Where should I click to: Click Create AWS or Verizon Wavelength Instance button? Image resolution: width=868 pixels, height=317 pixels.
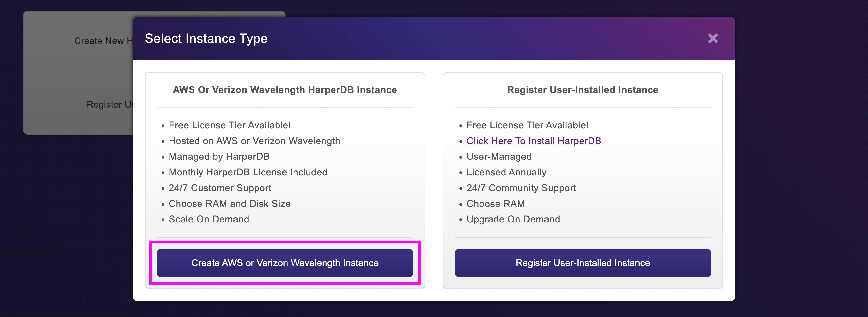point(285,263)
